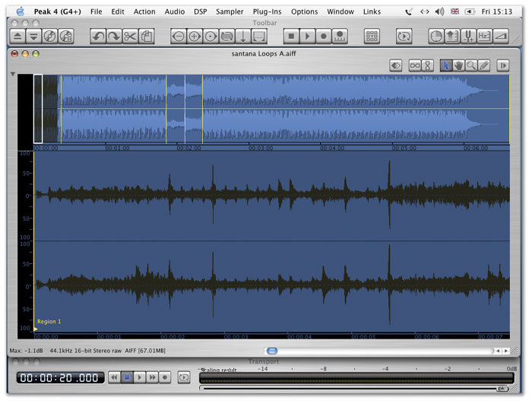This screenshot has width=532, height=401.
Task: Open the Apple menu
Action: 21,11
